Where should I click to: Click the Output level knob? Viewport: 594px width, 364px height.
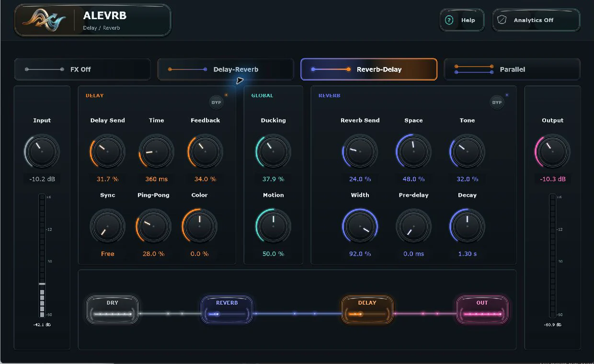pyautogui.click(x=552, y=152)
